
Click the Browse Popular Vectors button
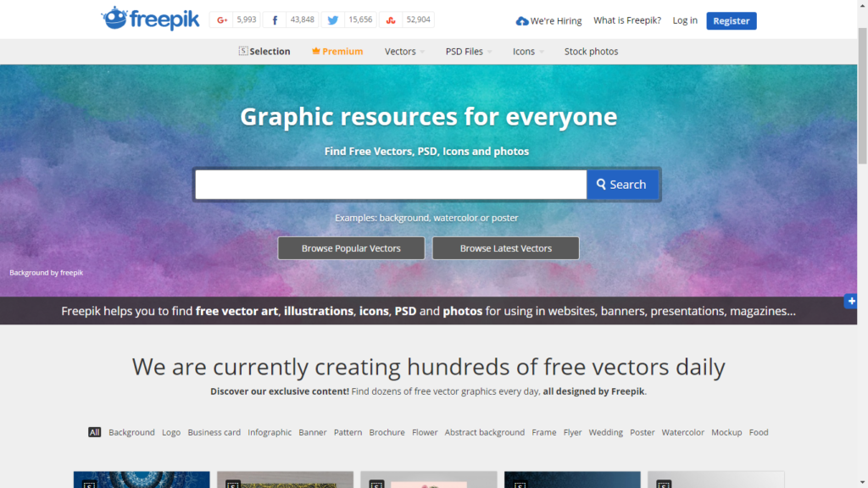(351, 247)
